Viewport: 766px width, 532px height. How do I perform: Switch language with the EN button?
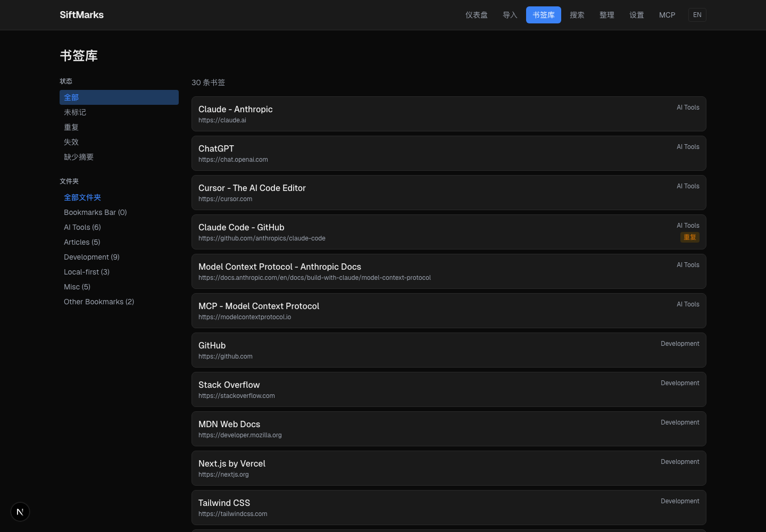pyautogui.click(x=697, y=15)
